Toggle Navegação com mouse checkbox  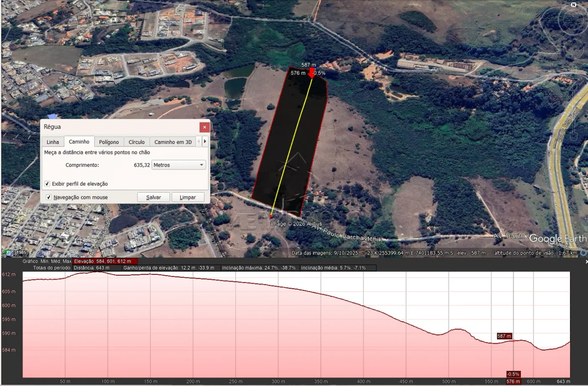(49, 197)
